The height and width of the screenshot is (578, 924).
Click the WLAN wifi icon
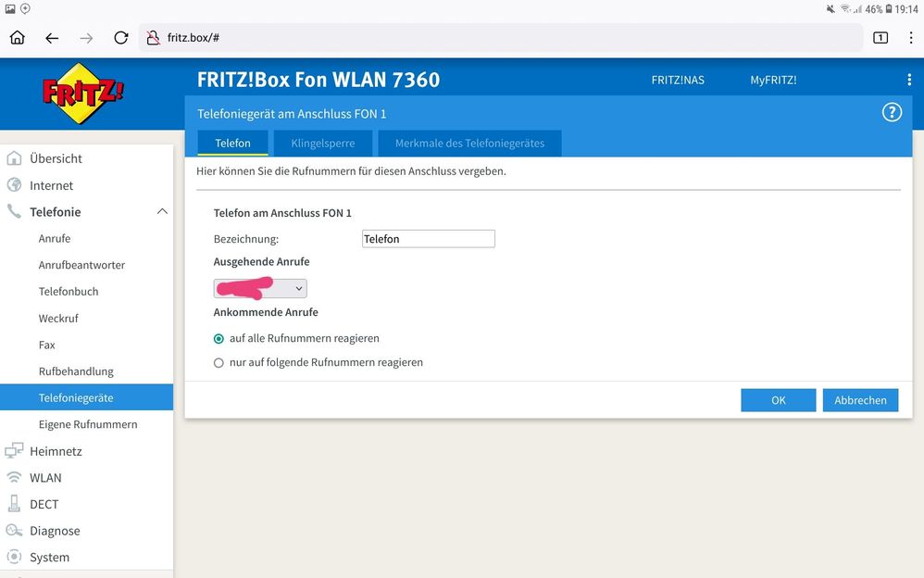pyautogui.click(x=14, y=476)
